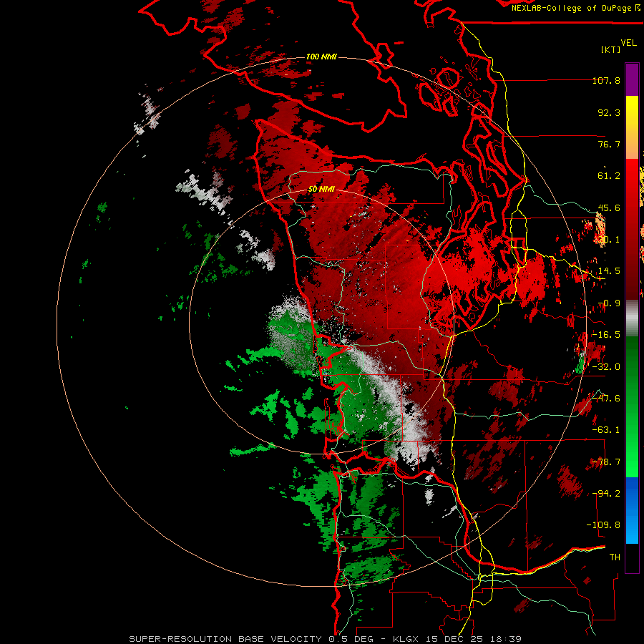This screenshot has height=644, width=644.
Task: Click the blue segment of velocity color bar
Action: pos(632,510)
